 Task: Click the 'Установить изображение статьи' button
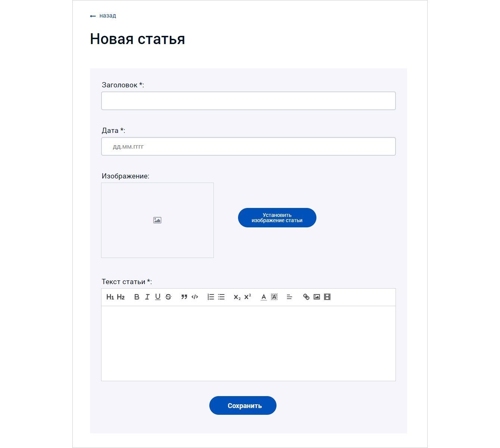(x=277, y=218)
